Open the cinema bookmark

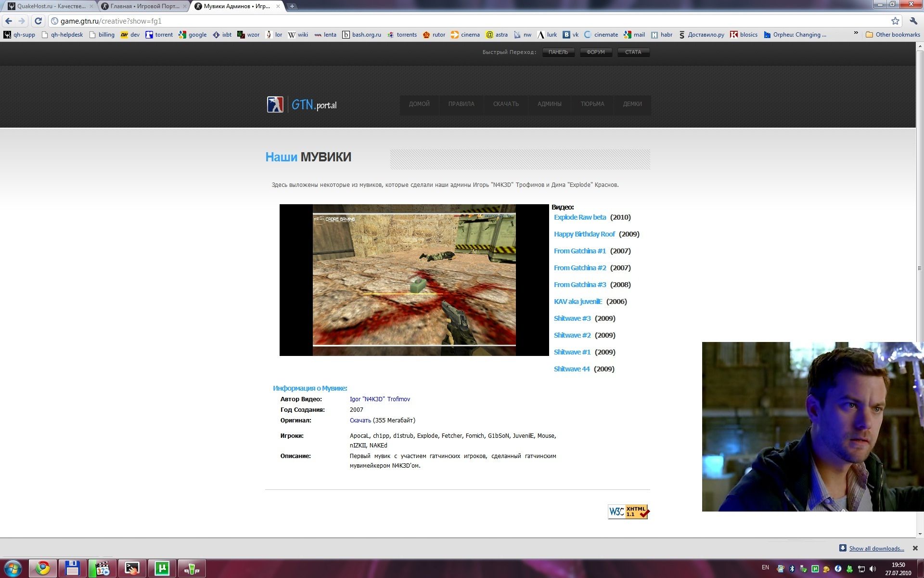(465, 35)
